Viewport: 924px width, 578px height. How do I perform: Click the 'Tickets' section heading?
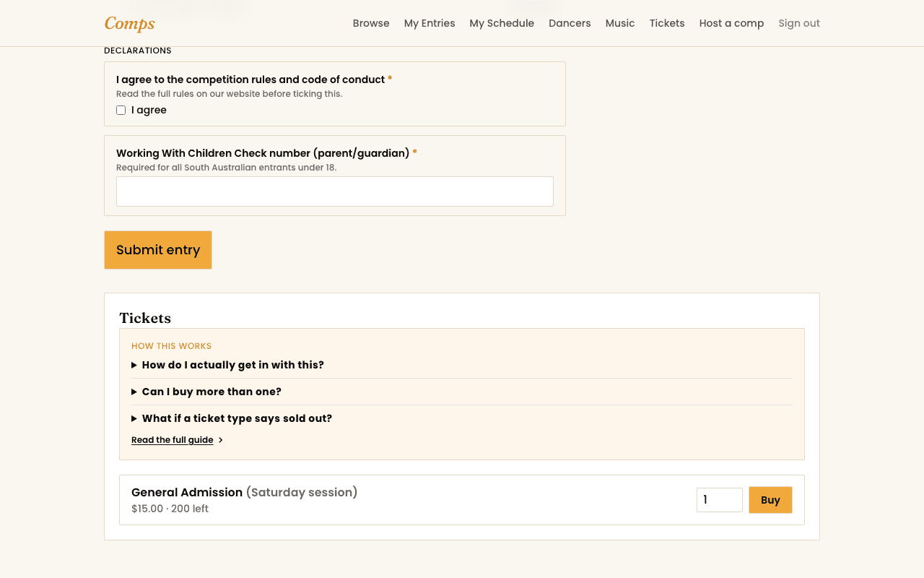[x=145, y=318]
